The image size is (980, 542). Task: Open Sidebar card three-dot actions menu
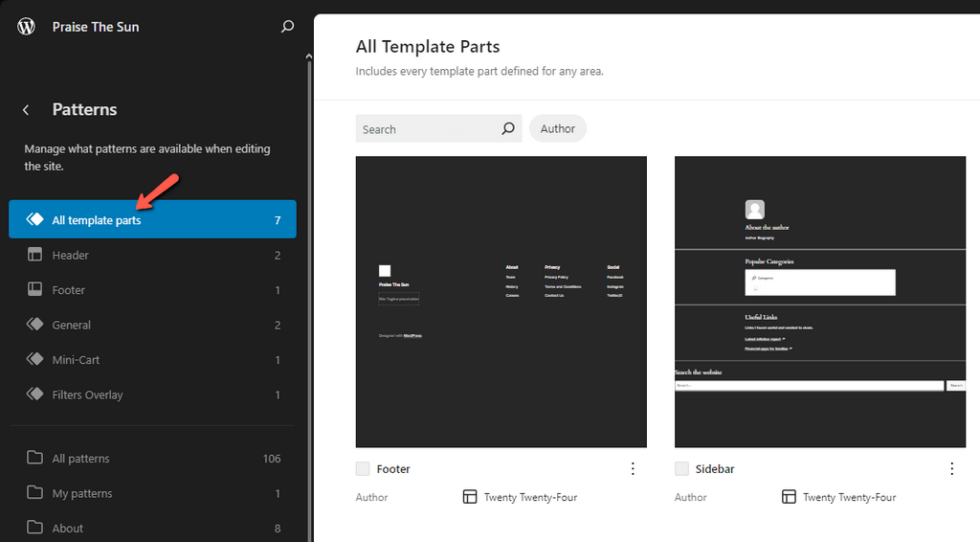(x=951, y=468)
